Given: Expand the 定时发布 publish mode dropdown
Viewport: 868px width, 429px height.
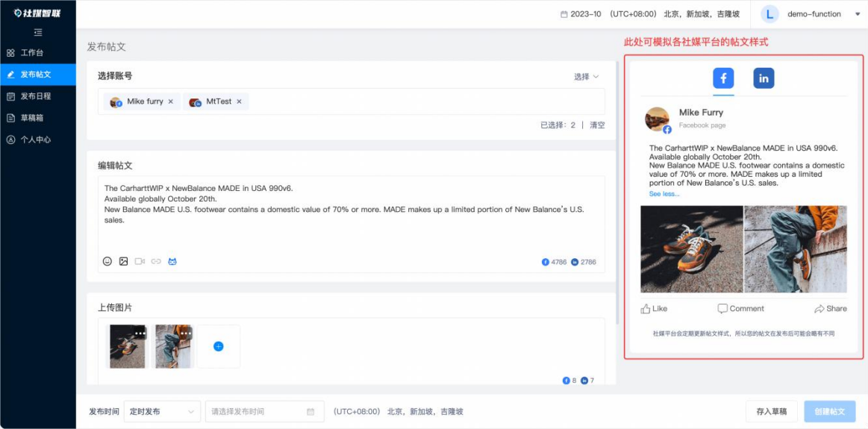Looking at the screenshot, I should pos(162,411).
